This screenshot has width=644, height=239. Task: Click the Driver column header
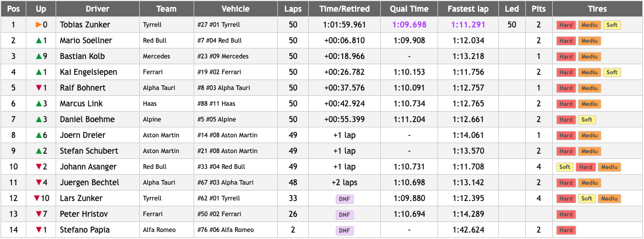point(97,9)
